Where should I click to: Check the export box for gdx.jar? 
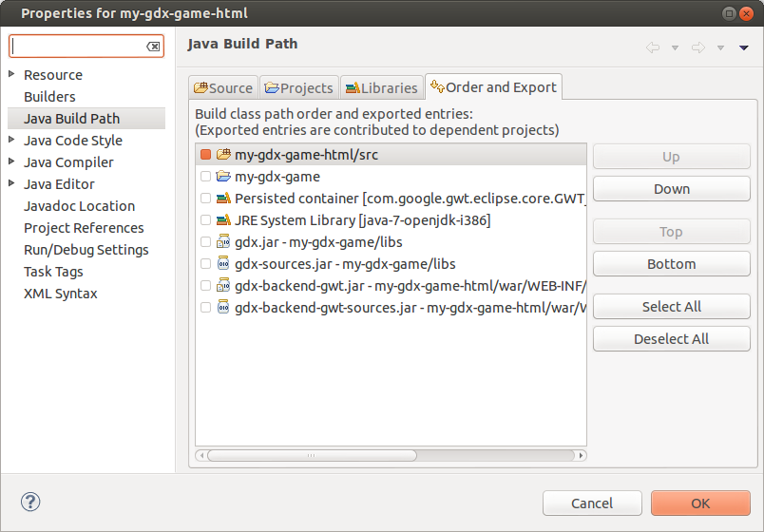[205, 241]
